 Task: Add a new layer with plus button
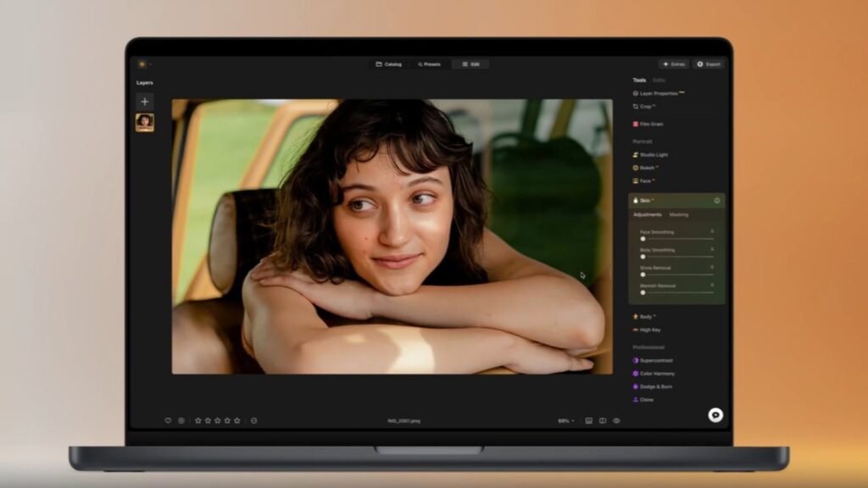click(x=144, y=102)
